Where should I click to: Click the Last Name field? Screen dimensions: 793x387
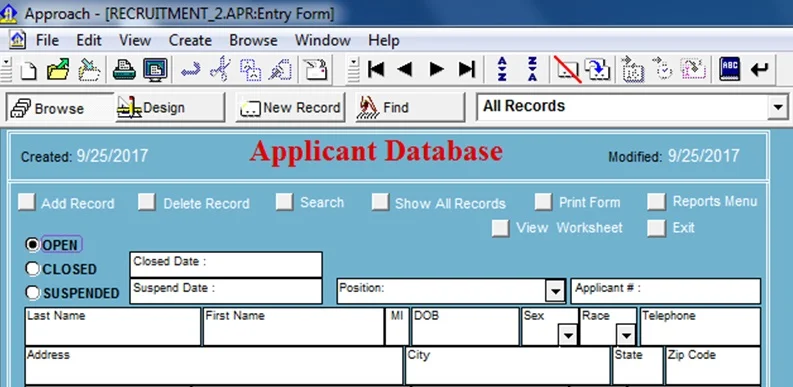(x=113, y=327)
